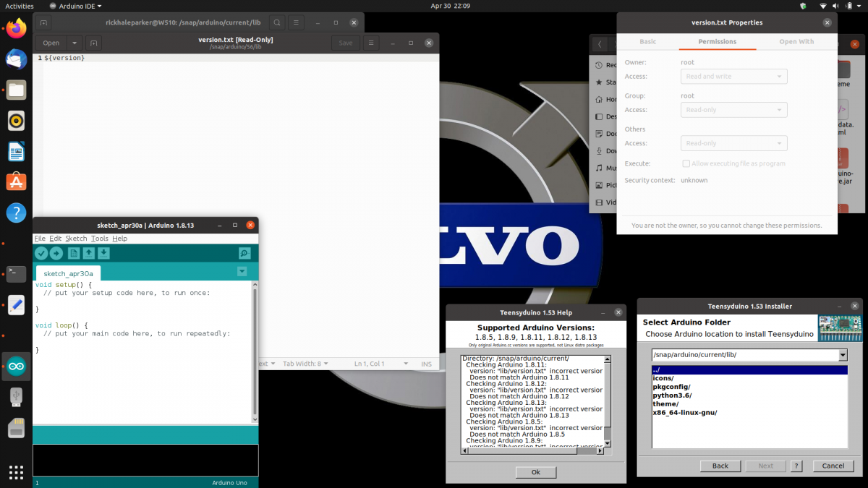This screenshot has height=488, width=868.
Task: Switch to the Open With tab
Action: click(796, 41)
